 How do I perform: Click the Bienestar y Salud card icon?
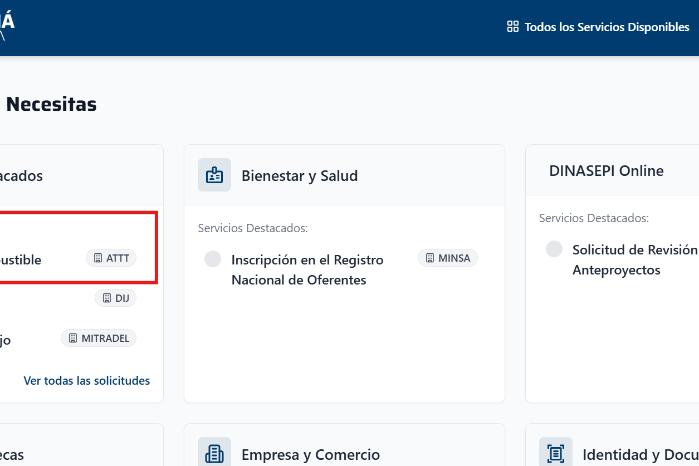[214, 175]
